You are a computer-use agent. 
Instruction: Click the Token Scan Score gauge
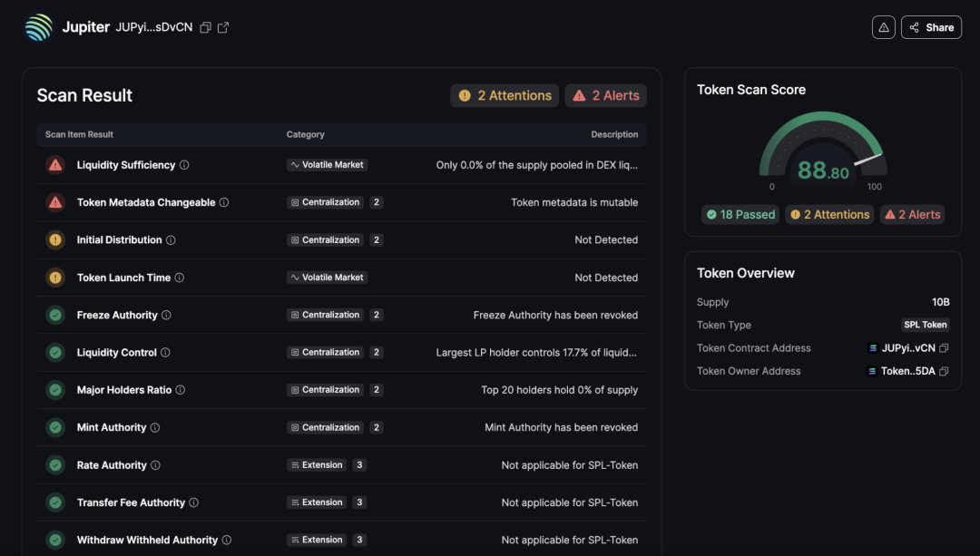click(822, 152)
